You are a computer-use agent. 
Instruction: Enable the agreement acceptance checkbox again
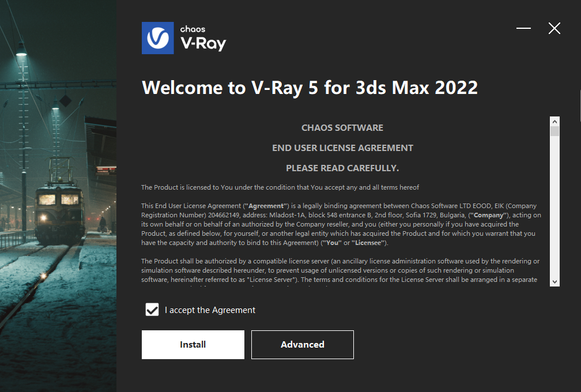point(152,310)
